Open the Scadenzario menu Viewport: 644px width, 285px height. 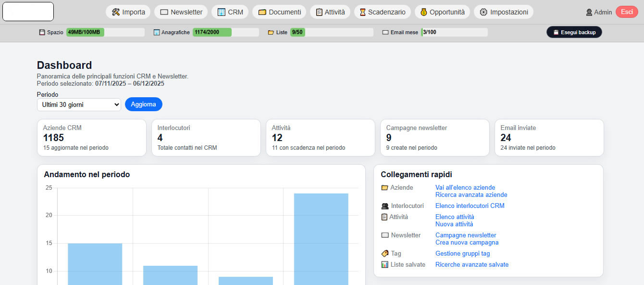(x=383, y=12)
